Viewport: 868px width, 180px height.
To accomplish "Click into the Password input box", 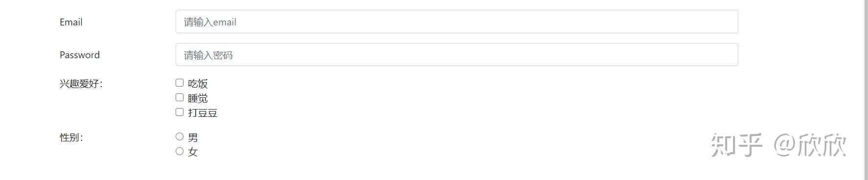I will click(x=457, y=55).
